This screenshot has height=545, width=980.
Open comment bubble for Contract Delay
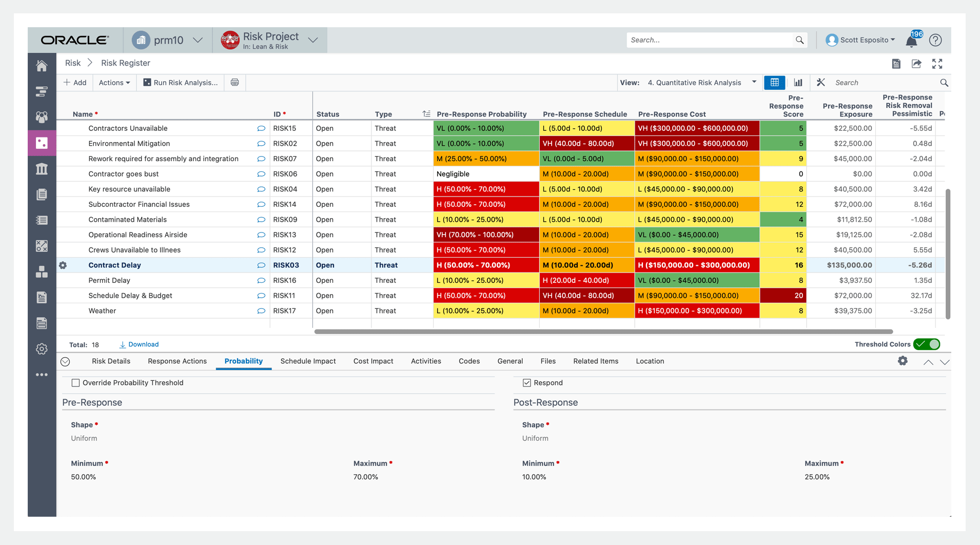pyautogui.click(x=261, y=265)
